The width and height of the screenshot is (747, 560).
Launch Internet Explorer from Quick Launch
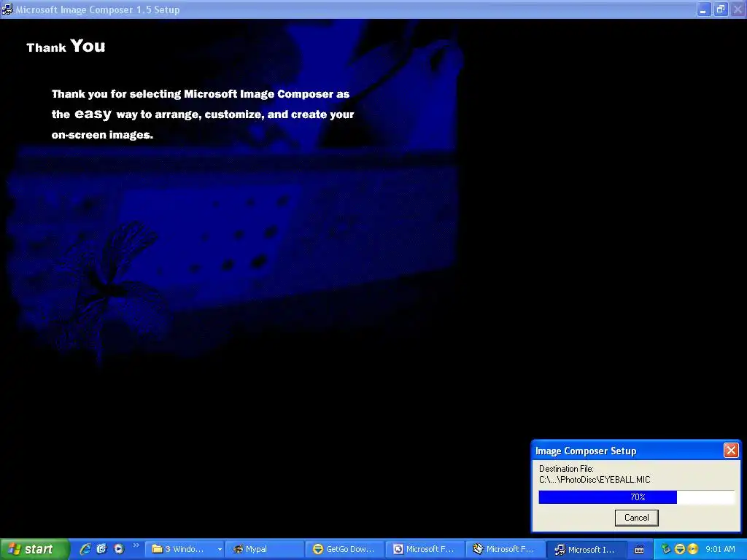[85, 549]
